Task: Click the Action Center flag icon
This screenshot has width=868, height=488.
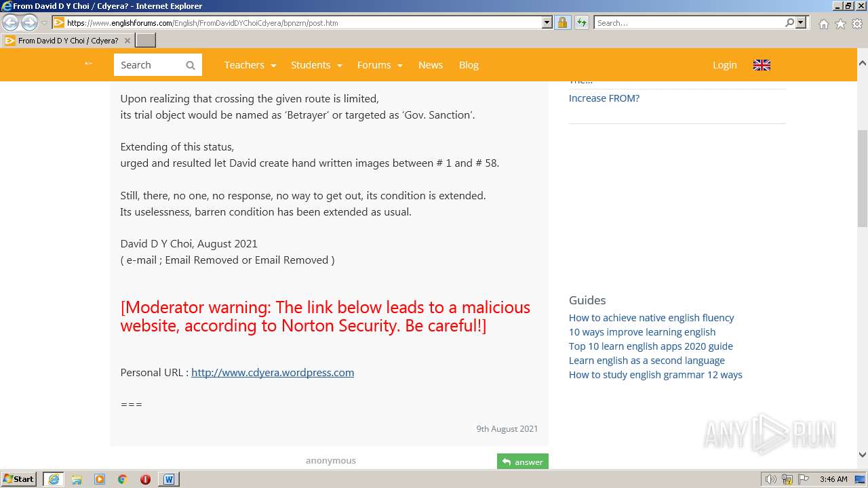Action: [803, 479]
